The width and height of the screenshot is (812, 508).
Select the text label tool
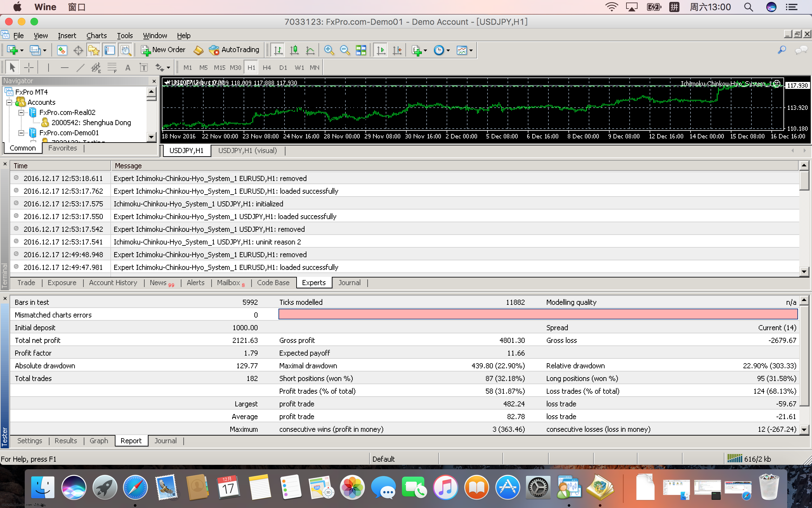pyautogui.click(x=144, y=68)
